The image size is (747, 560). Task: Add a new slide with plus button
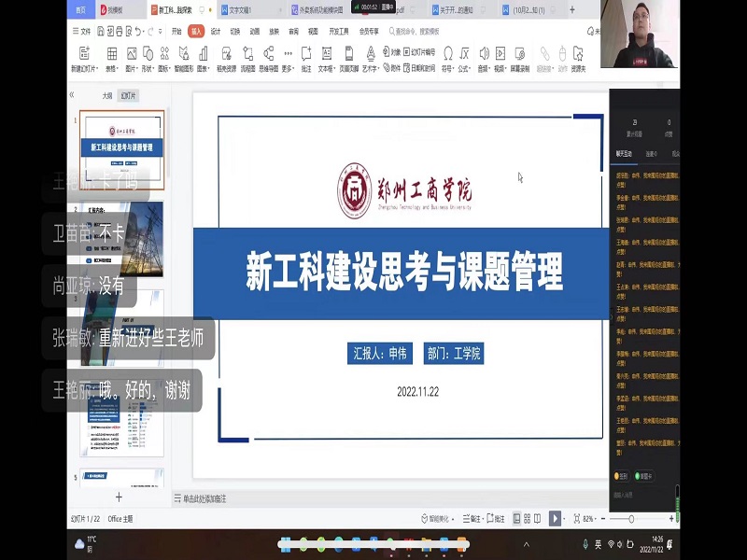[120, 497]
